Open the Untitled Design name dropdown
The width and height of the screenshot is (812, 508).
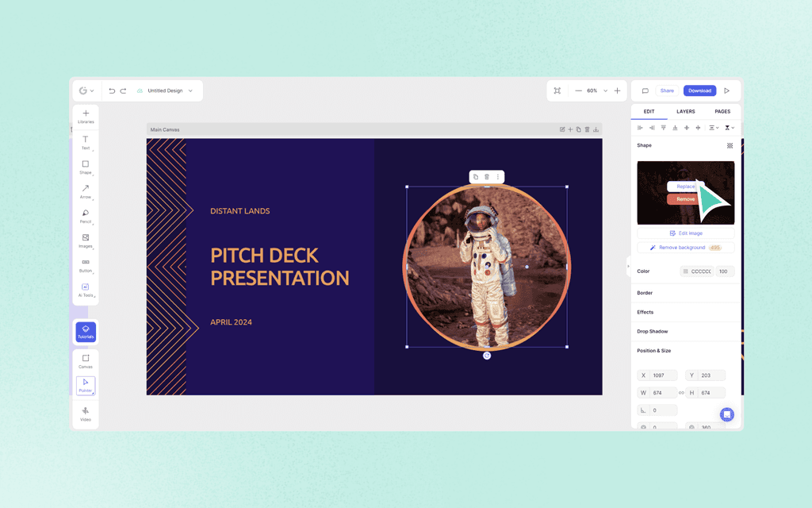click(x=190, y=90)
